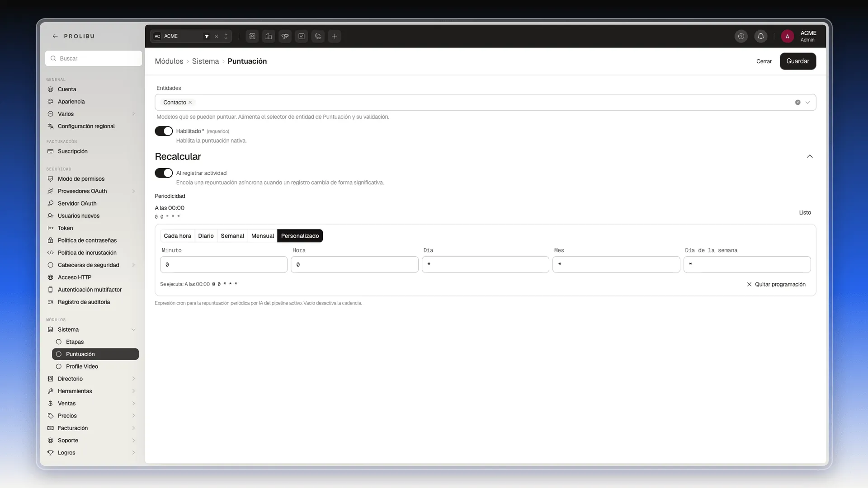868x488 pixels.
Task: Click the Día de la semana field
Action: coord(747,265)
